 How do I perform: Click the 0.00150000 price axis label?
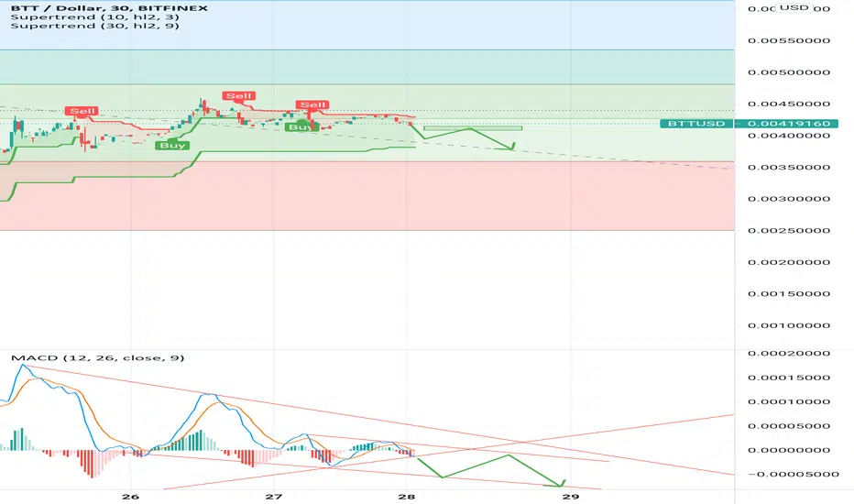[789, 293]
